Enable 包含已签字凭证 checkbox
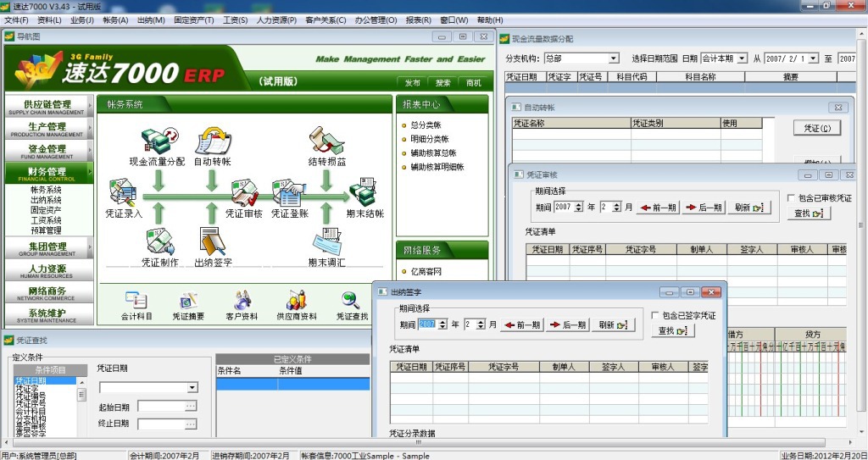 (x=655, y=315)
